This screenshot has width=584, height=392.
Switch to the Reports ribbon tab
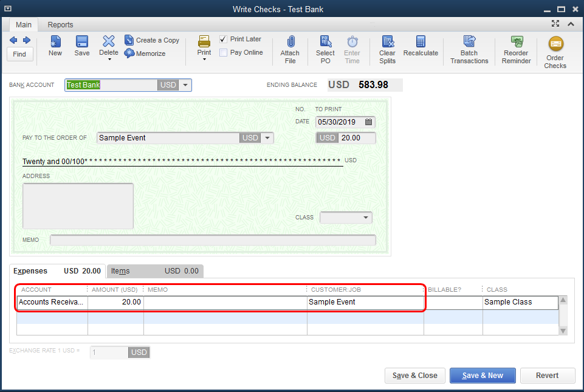pos(60,24)
